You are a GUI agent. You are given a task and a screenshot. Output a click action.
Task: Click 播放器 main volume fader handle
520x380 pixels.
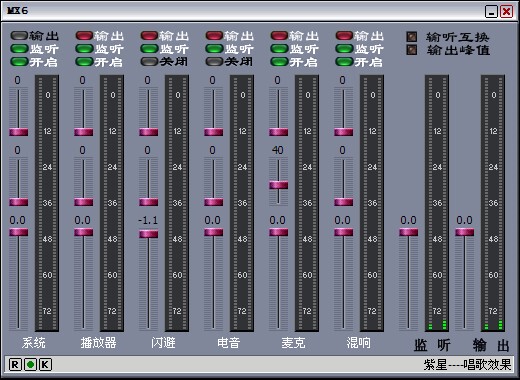coord(84,232)
